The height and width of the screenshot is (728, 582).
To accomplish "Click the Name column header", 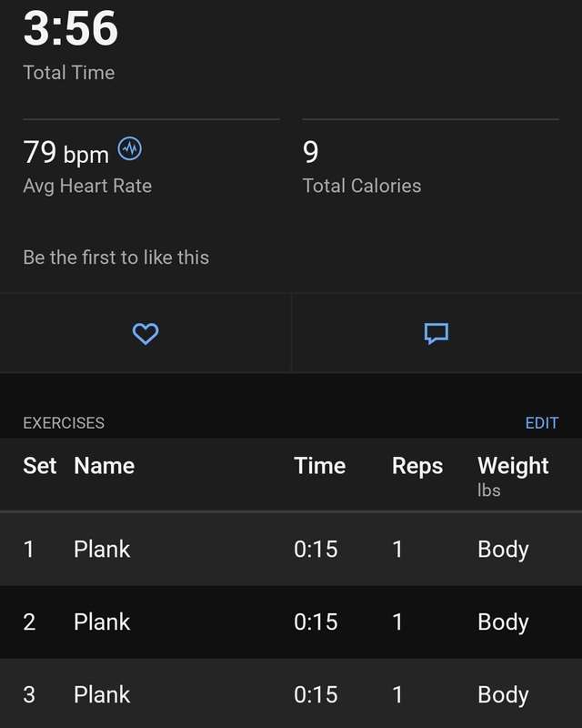I will pos(105,466).
